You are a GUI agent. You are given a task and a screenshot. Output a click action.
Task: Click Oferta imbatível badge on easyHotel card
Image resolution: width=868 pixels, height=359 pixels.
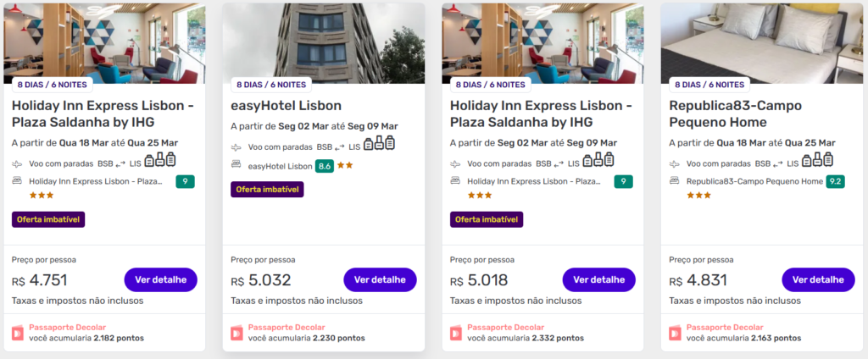coord(267,190)
